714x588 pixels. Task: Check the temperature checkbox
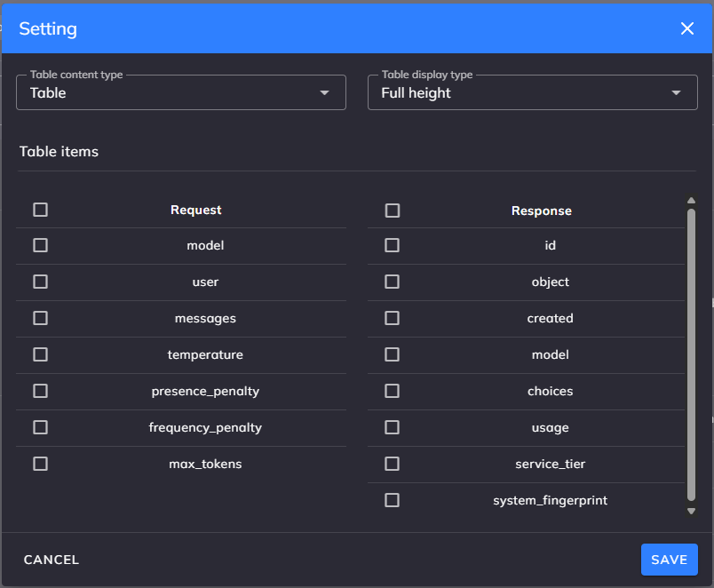tap(41, 354)
